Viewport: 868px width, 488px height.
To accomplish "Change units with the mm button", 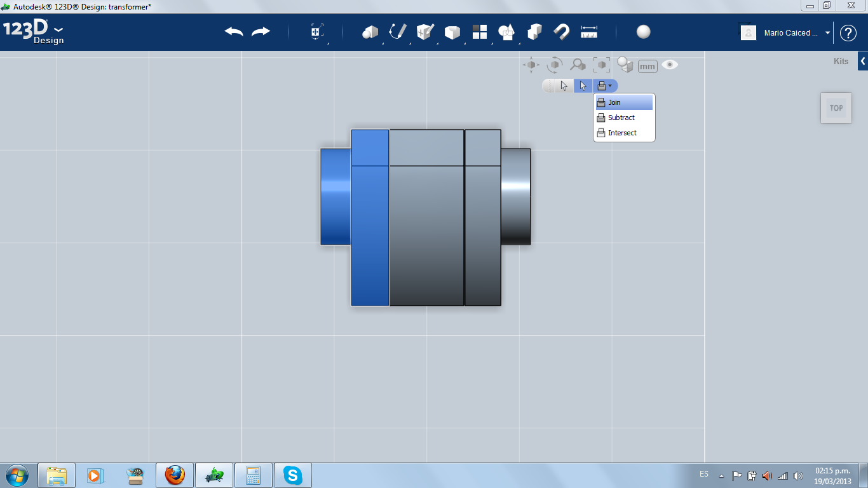I will [648, 66].
